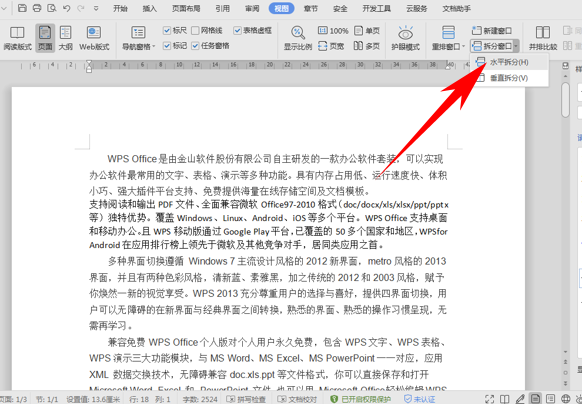Click the Save icon in quick access bar
This screenshot has height=404, width=583.
tap(22, 8)
